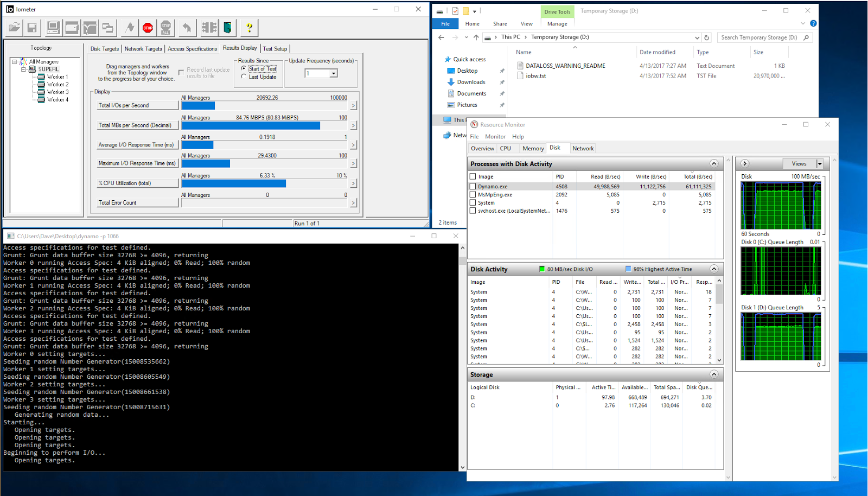Image resolution: width=868 pixels, height=496 pixels.
Task: Select the Last Update radio button
Action: tap(244, 77)
